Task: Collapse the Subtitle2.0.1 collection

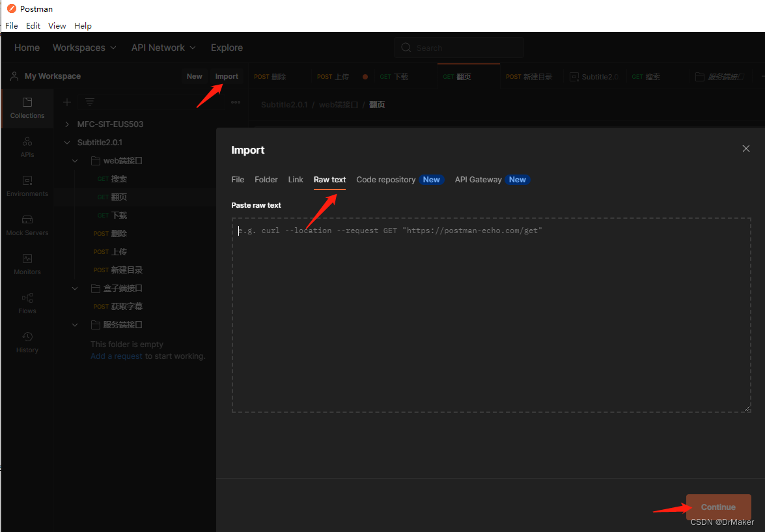Action: [x=67, y=143]
